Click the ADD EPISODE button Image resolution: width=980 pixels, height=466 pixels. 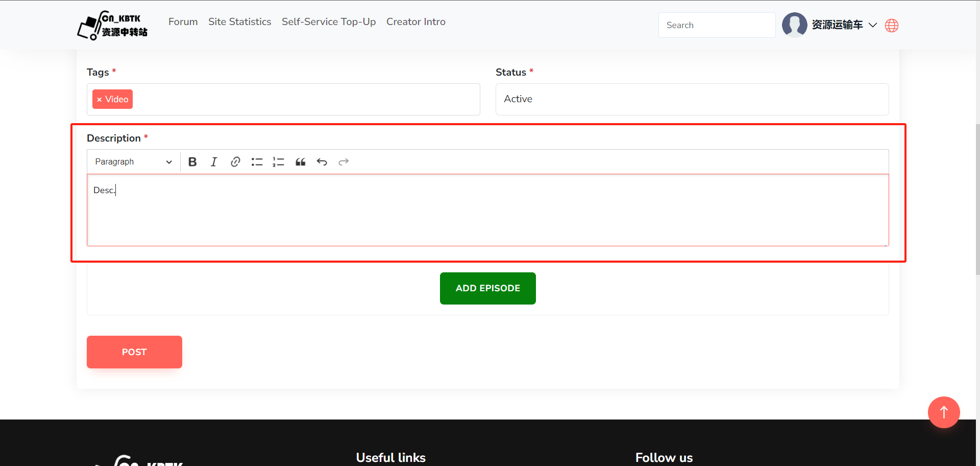[487, 288]
